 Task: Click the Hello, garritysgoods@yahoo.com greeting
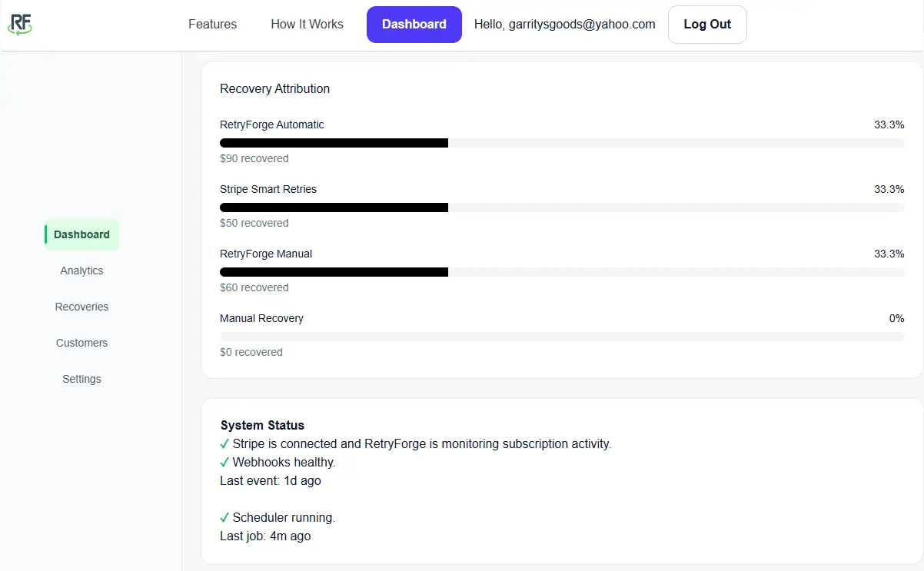[x=565, y=25]
